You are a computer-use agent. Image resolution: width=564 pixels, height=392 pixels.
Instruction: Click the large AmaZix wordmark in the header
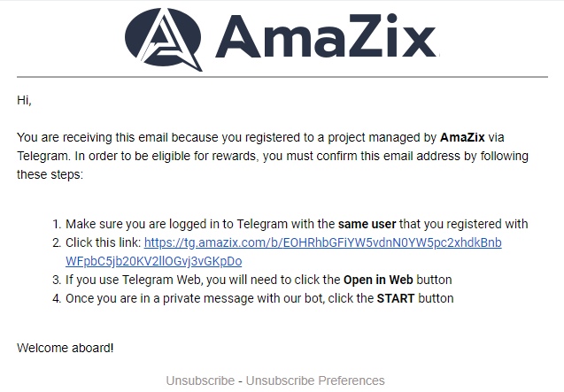click(326, 36)
